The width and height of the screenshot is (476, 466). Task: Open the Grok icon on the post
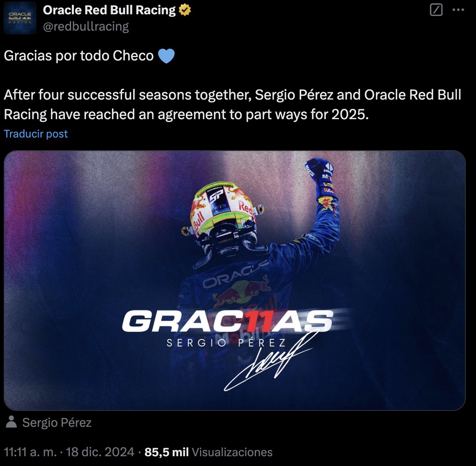click(x=436, y=10)
